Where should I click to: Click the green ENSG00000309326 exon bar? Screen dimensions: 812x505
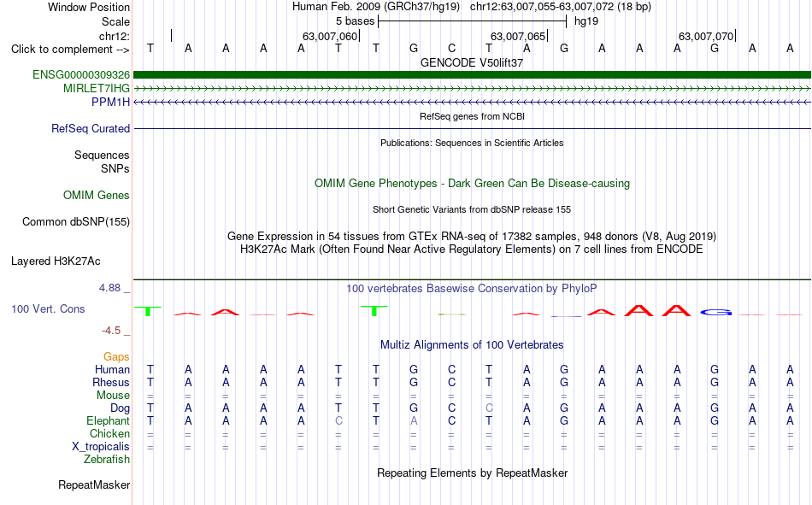472,74
